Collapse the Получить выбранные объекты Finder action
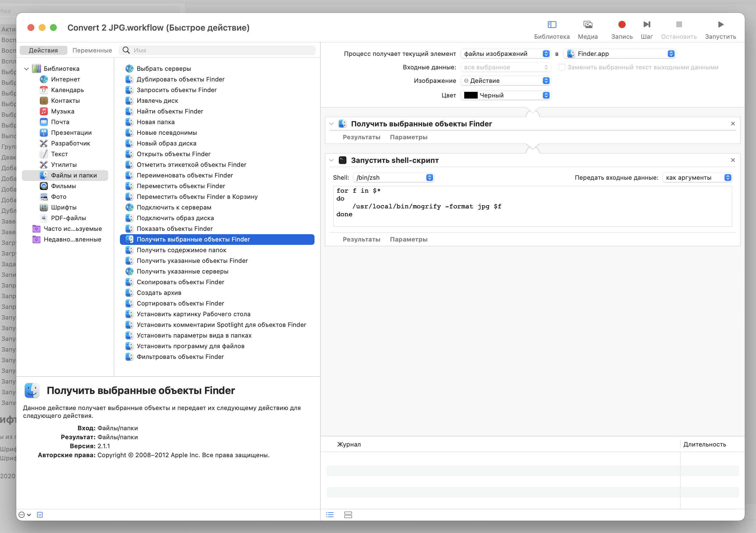This screenshot has height=533, width=756. (331, 124)
